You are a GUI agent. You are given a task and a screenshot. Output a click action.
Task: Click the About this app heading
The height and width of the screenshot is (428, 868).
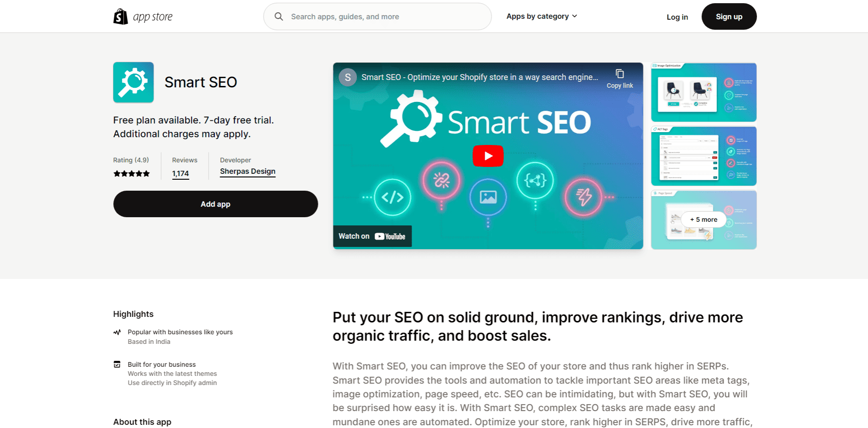coord(142,422)
